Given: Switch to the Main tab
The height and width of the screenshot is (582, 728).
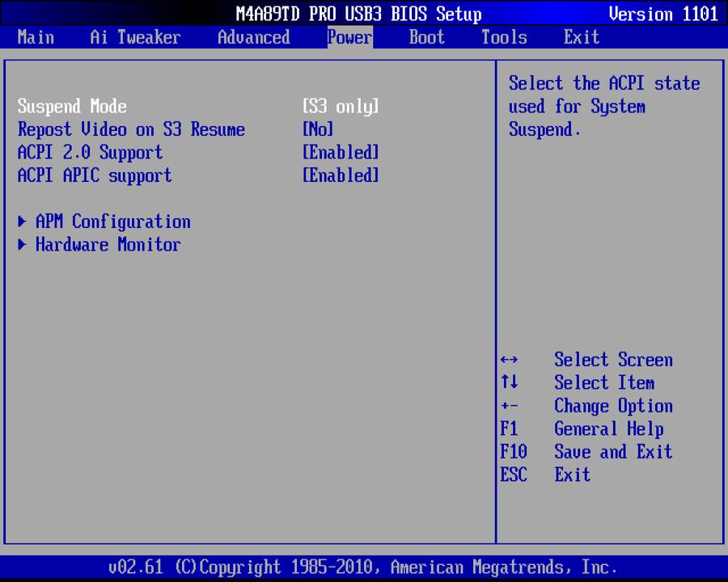Looking at the screenshot, I should tap(36, 37).
